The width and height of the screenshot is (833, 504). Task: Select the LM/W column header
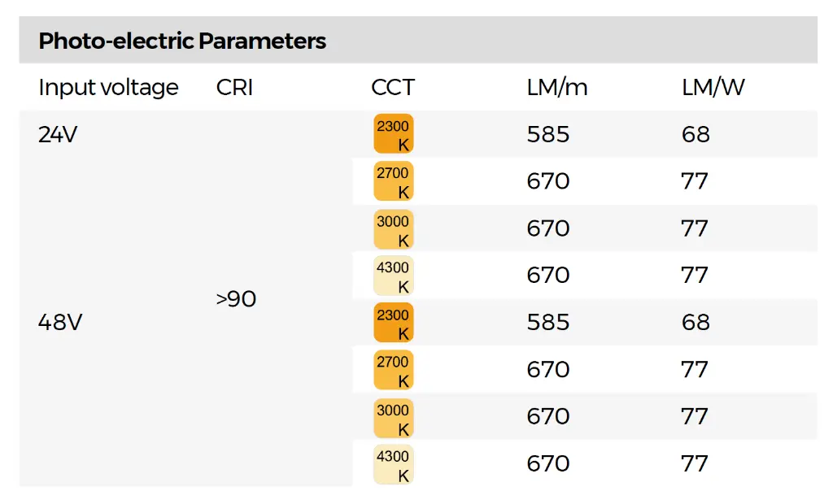(x=713, y=88)
